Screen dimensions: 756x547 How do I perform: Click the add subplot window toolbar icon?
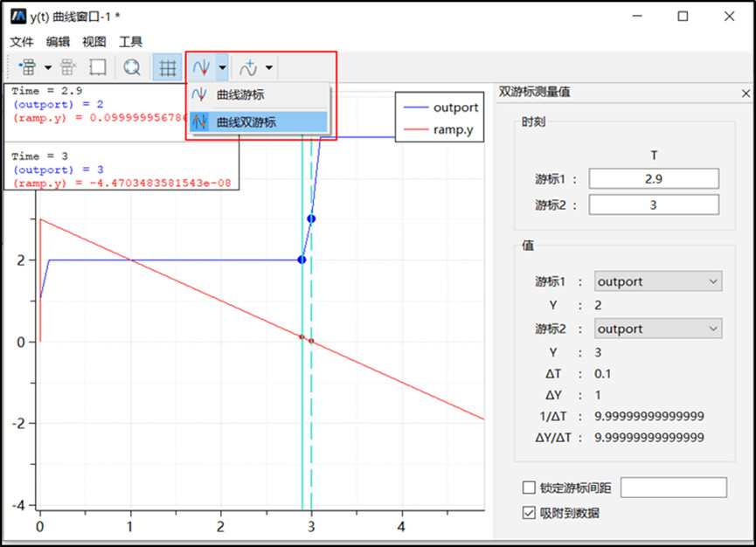click(28, 67)
